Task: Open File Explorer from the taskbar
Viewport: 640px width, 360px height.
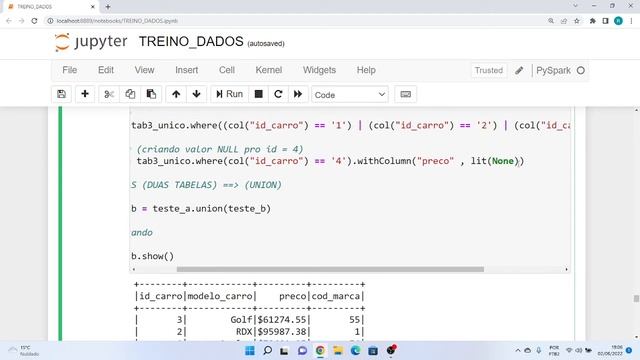Action: click(x=338, y=351)
